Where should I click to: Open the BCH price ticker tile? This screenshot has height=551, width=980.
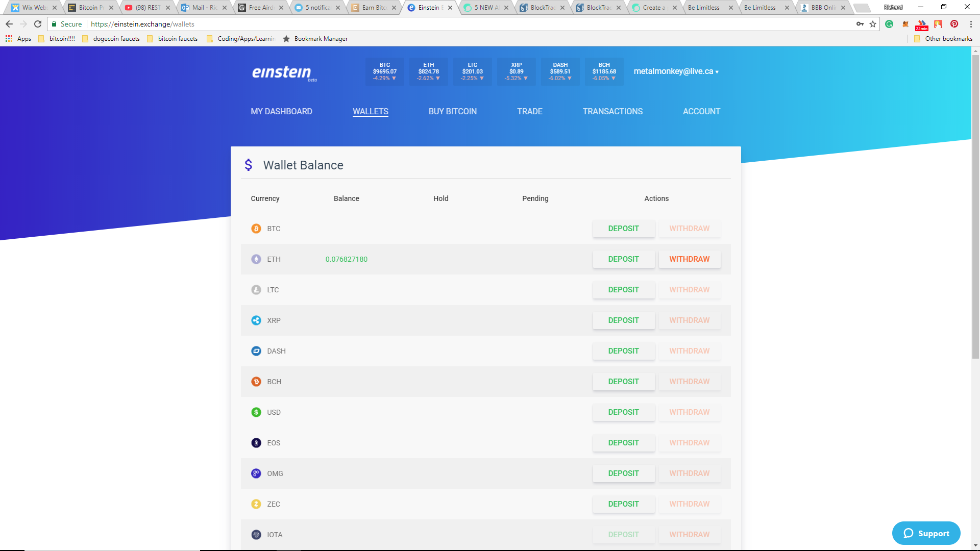[604, 71]
